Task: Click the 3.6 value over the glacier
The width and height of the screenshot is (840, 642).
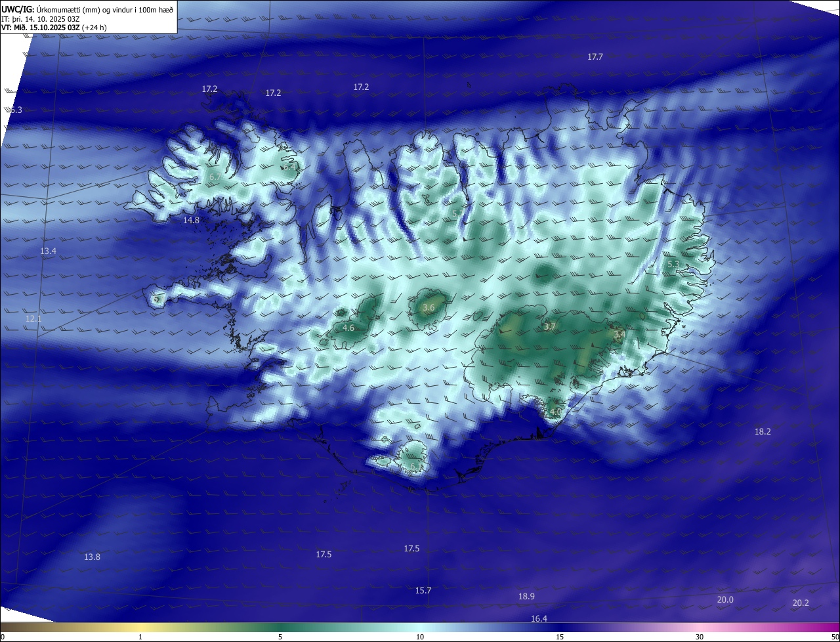Action: 429,307
